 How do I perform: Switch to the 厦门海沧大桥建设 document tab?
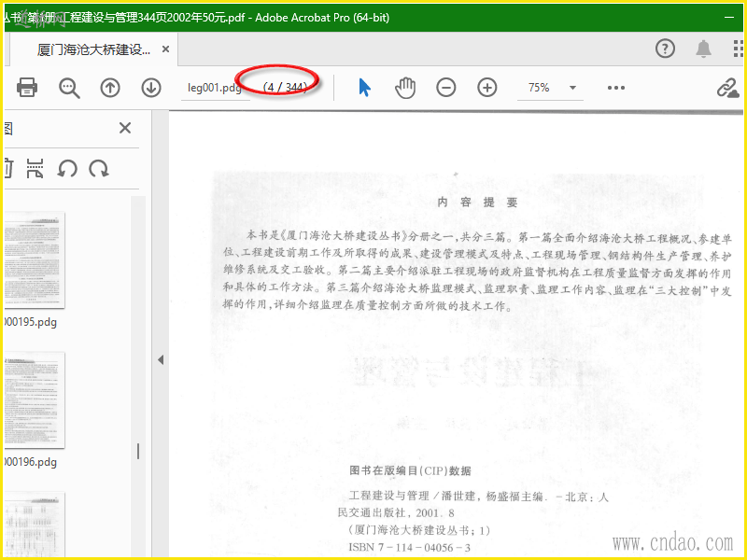tap(93, 49)
